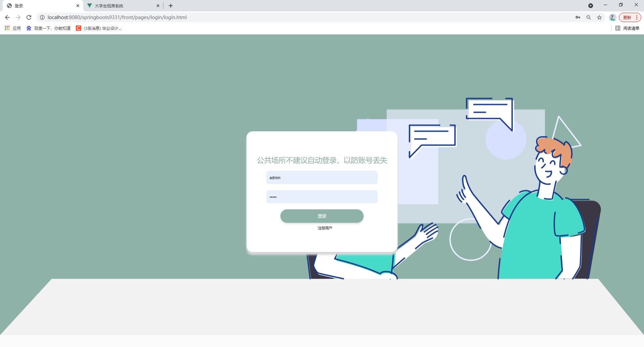Viewport: 644px width, 347px height.
Task: Click the browser profile avatar
Action: point(612,17)
